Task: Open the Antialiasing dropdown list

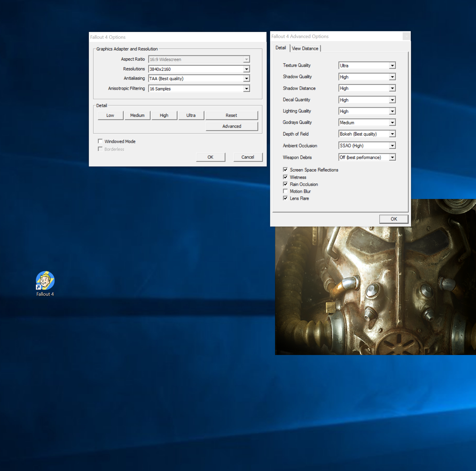Action: pos(246,79)
